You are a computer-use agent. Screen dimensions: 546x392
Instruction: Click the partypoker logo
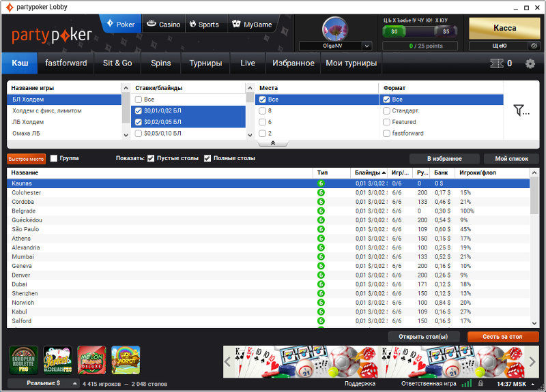[52, 35]
